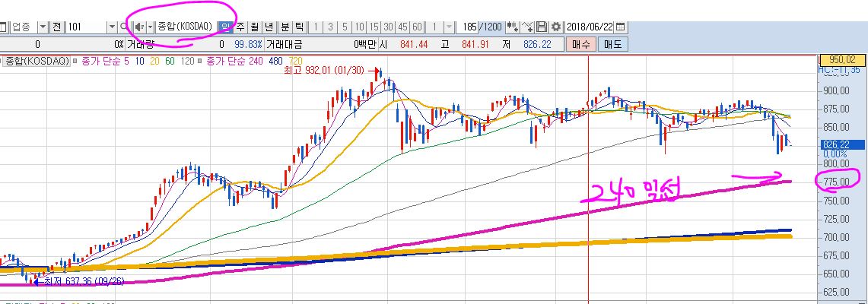This screenshot has height=304, width=868.
Task: Open the calendar date picker icon
Action: [621, 27]
